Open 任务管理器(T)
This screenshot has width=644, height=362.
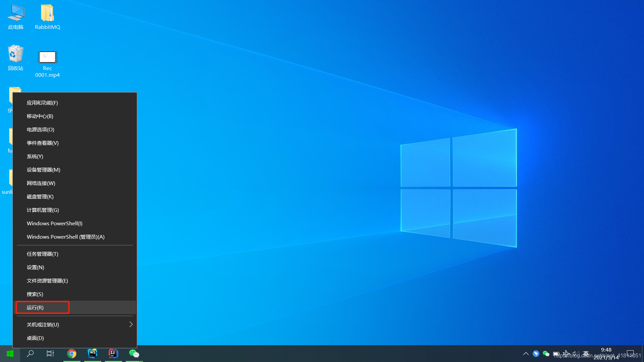tap(43, 254)
